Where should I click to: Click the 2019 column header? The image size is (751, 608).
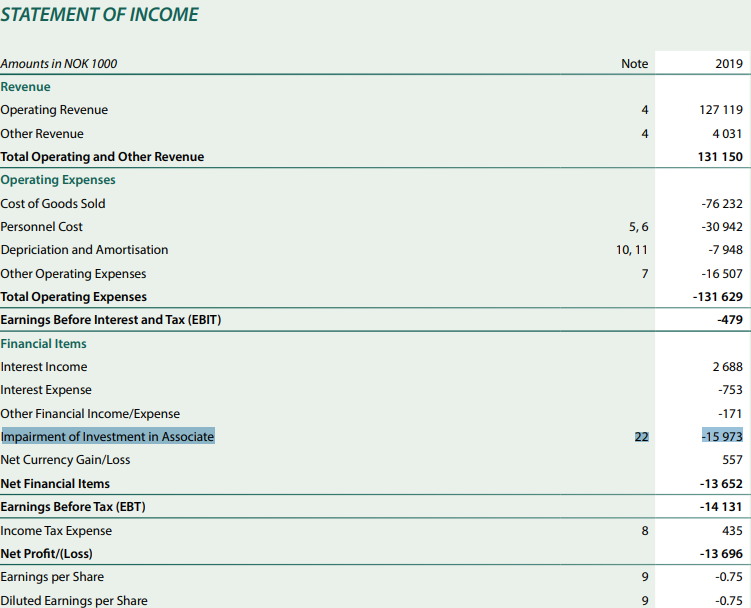[x=729, y=64]
